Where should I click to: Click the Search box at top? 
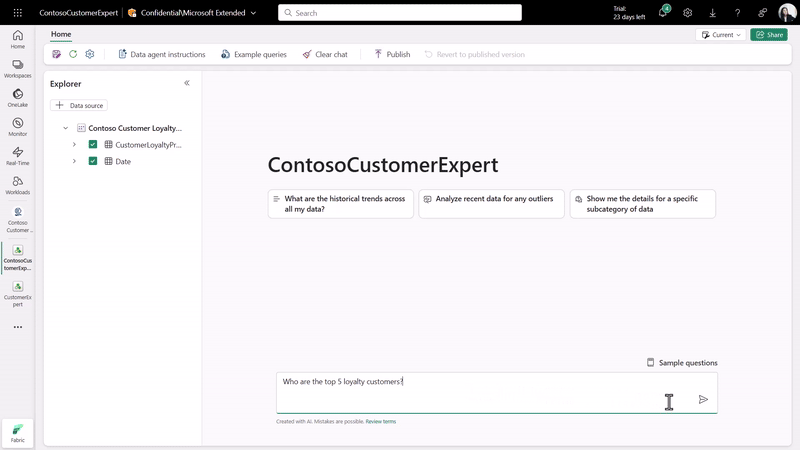coord(400,13)
